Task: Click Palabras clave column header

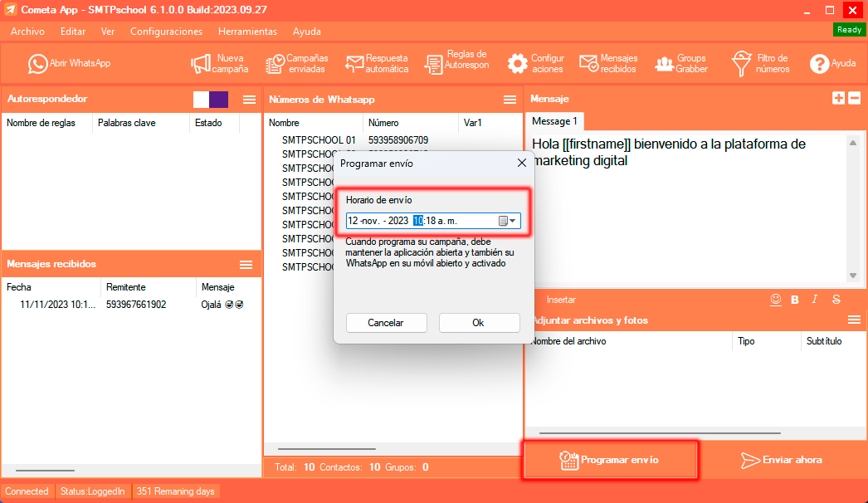Action: point(127,123)
